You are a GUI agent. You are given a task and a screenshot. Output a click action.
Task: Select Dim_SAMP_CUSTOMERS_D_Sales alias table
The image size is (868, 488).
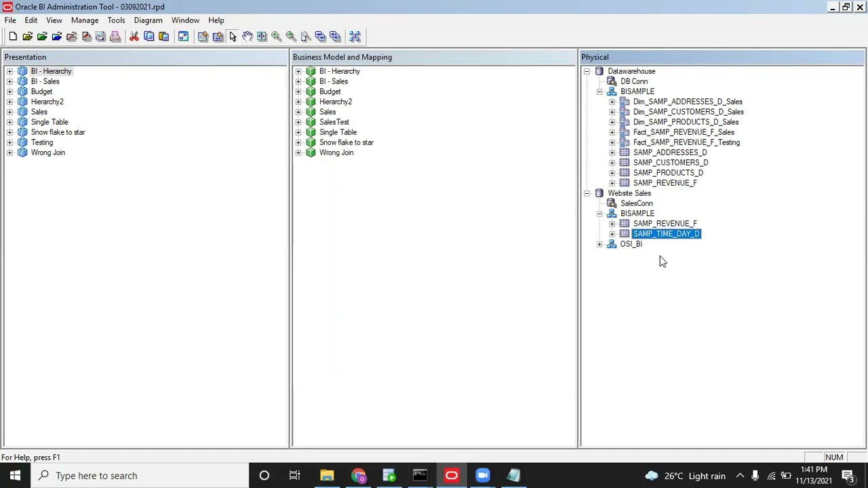(688, 112)
